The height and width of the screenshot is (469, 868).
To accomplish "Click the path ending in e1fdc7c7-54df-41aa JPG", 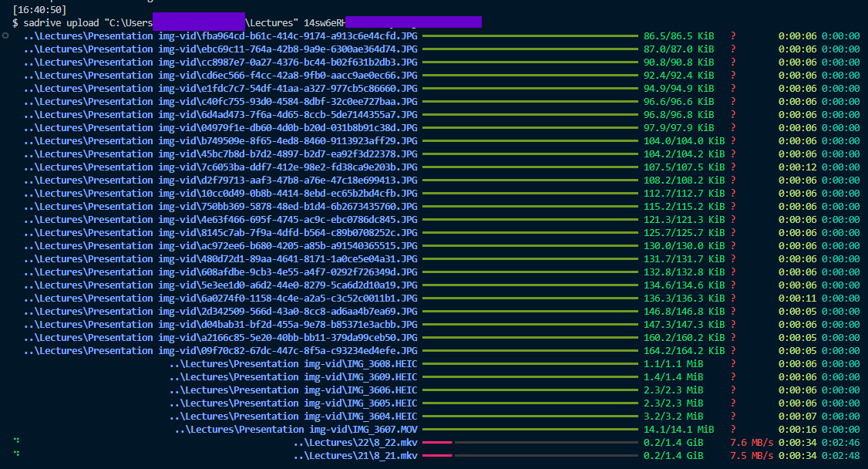I will point(220,89).
